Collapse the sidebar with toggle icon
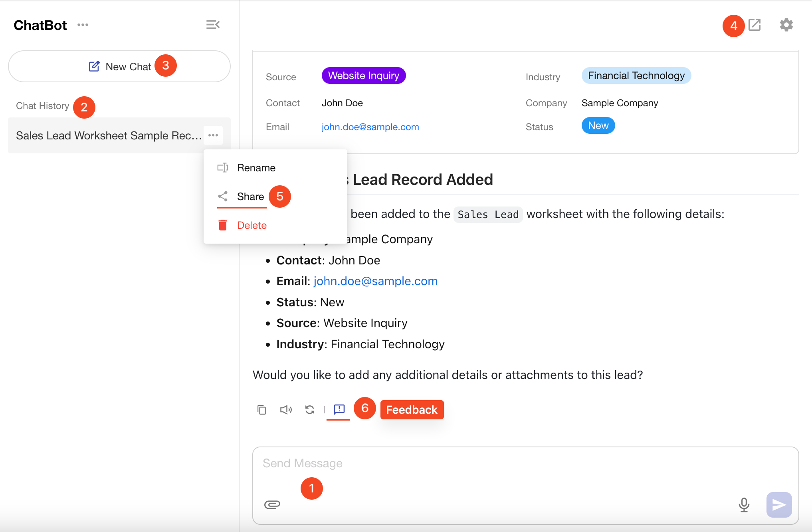Viewport: 812px width, 532px height. pos(213,25)
